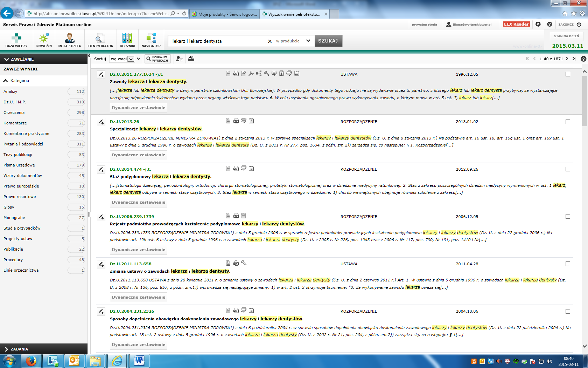Open document text icon for Dz.U.2011.277.1634
Viewport: 588px width, 368px height.
[x=228, y=74]
